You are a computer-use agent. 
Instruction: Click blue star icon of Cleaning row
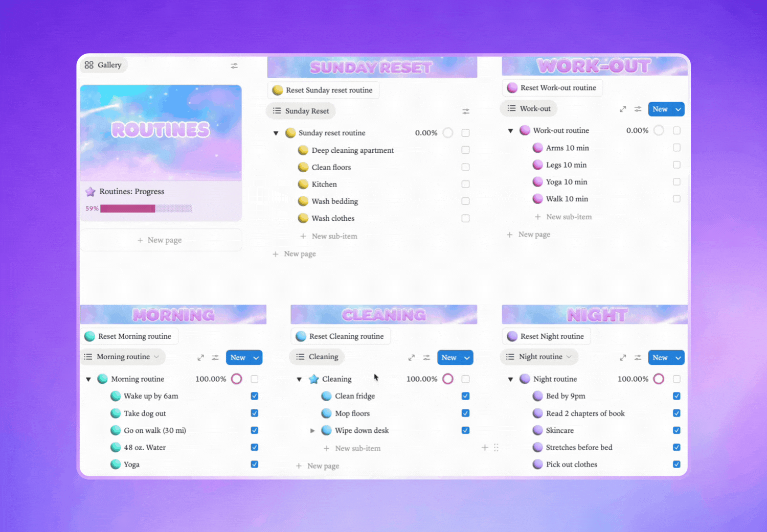(314, 379)
